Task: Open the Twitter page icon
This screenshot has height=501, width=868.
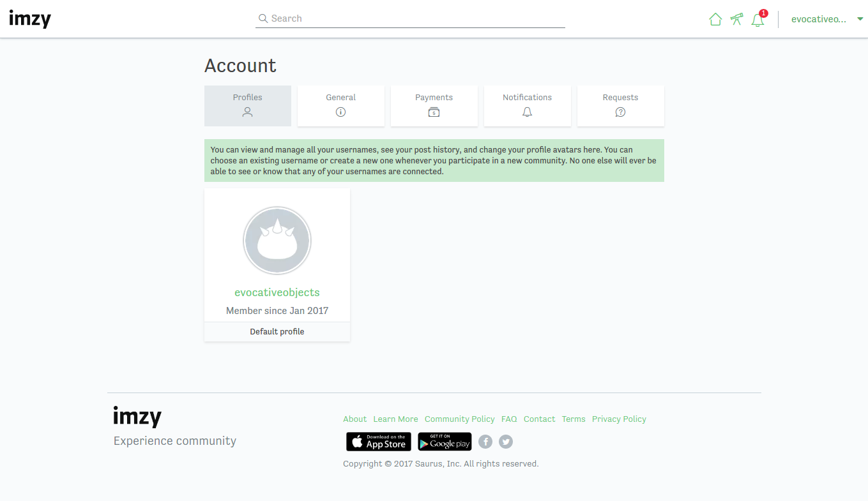Action: coord(506,442)
